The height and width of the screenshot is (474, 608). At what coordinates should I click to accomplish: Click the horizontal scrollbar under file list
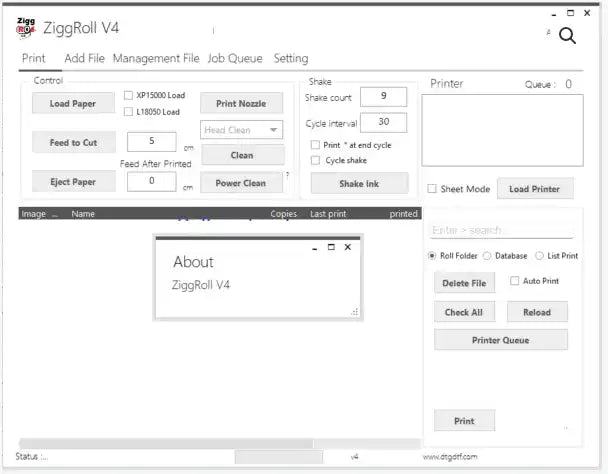click(219, 443)
